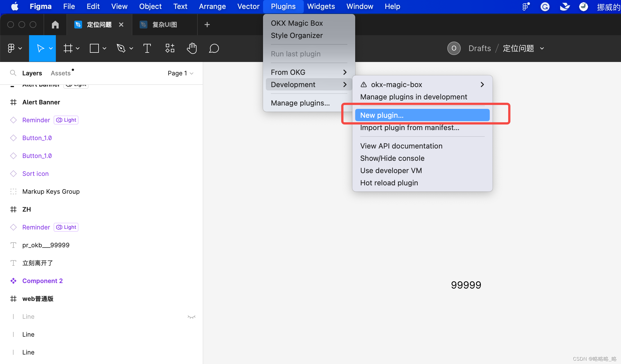Click the Grammarly menu bar icon
621x364 pixels.
click(x=545, y=6)
